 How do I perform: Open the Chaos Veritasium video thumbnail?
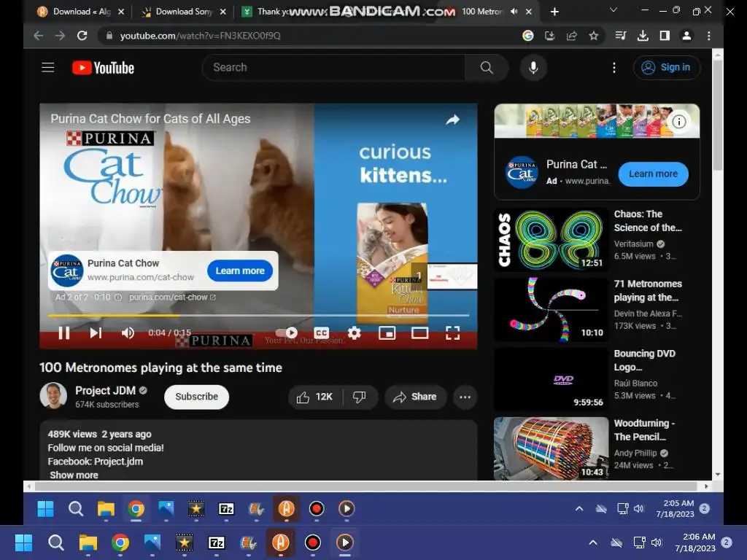[551, 239]
